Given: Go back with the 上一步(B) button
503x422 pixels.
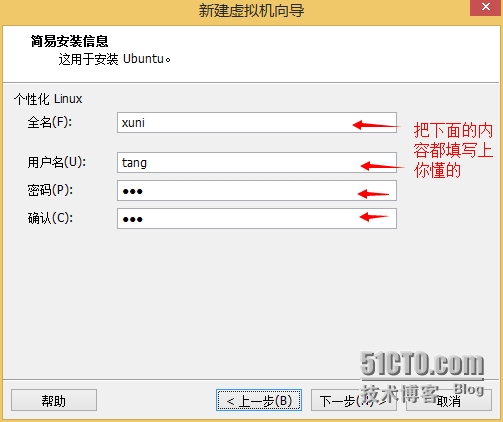Looking at the screenshot, I should click(x=259, y=400).
